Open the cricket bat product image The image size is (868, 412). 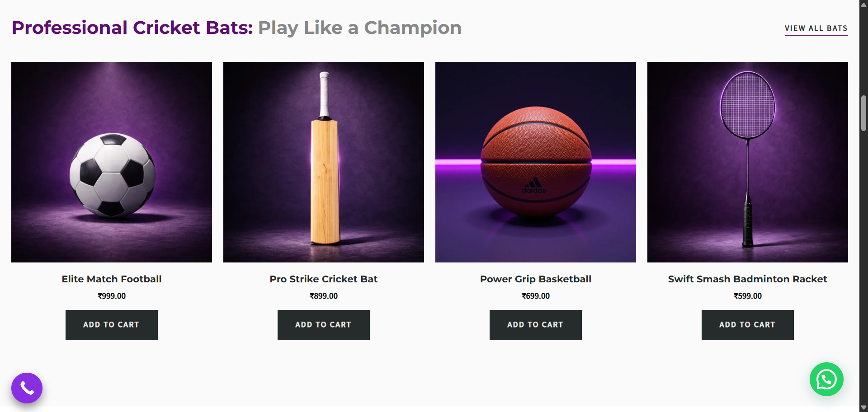point(324,162)
